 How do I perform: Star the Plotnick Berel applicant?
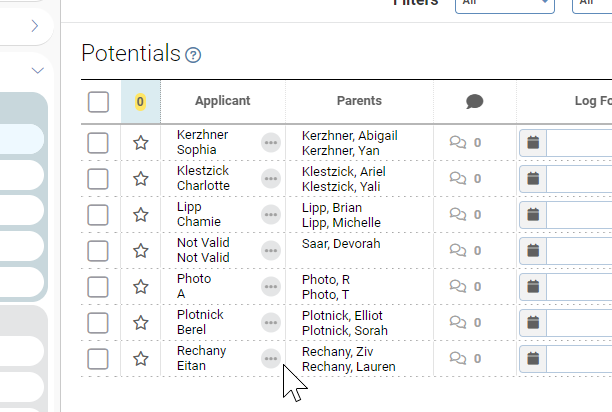click(141, 323)
